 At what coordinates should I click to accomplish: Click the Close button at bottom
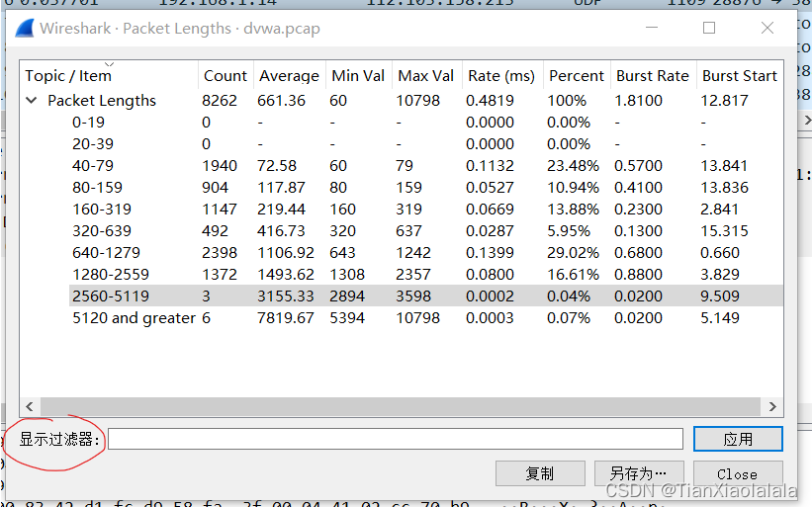[x=738, y=473]
